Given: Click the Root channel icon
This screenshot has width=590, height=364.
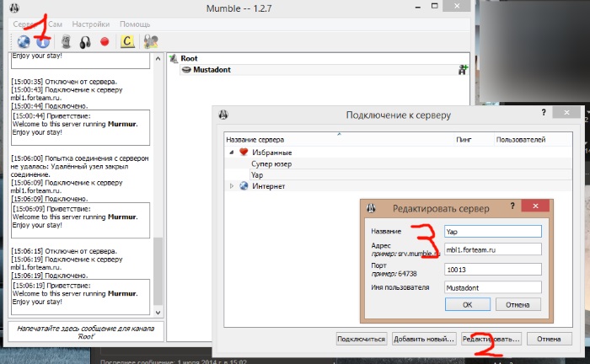Looking at the screenshot, I should tap(173, 58).
